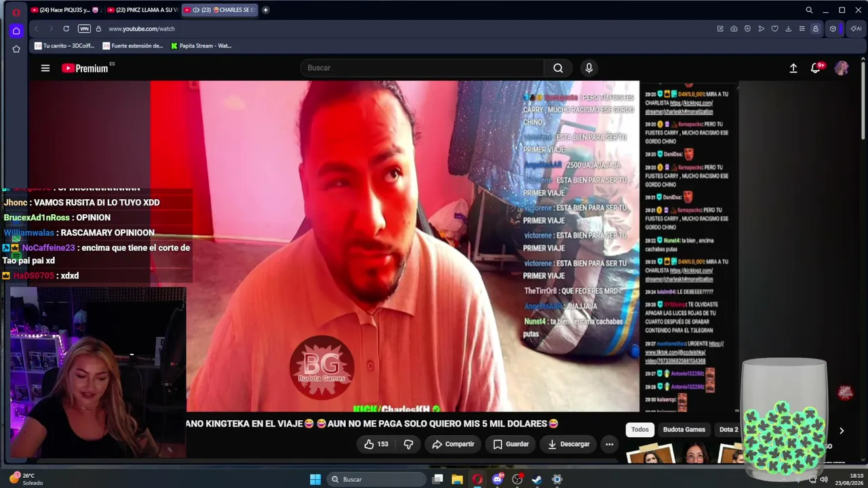
Task: Search tabs with magnifier icon
Action: [809, 10]
